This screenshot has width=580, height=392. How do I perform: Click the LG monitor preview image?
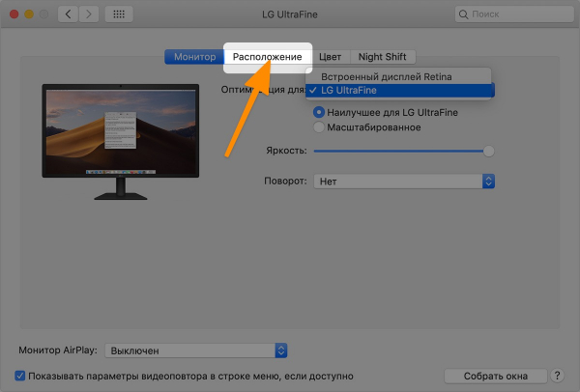tap(121, 142)
